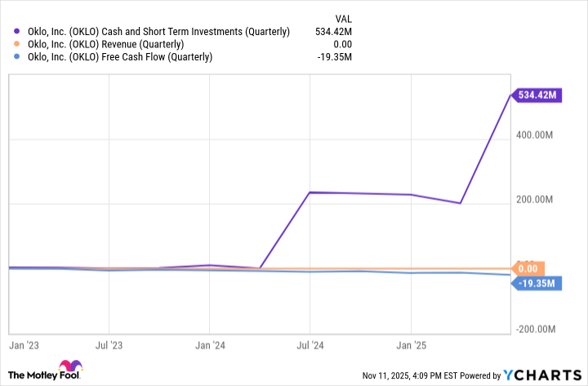The height and width of the screenshot is (386, 588).
Task: Select the Cash and Short Term Investments legend label
Action: [x=158, y=32]
